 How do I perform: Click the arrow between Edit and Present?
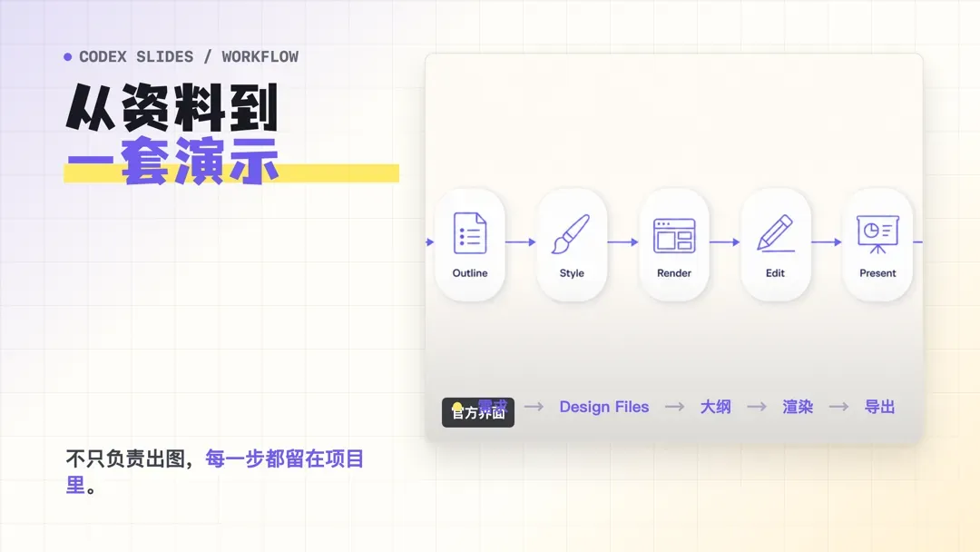827,241
